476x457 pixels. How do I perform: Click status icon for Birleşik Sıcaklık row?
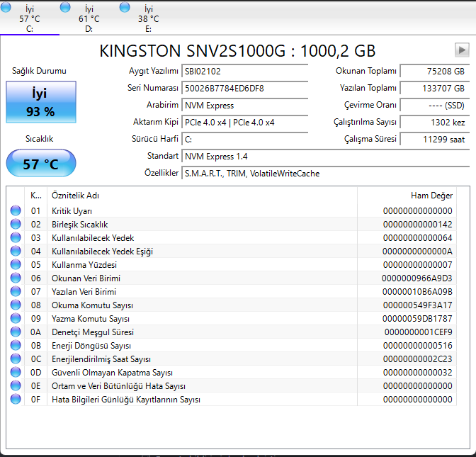pyautogui.click(x=16, y=225)
